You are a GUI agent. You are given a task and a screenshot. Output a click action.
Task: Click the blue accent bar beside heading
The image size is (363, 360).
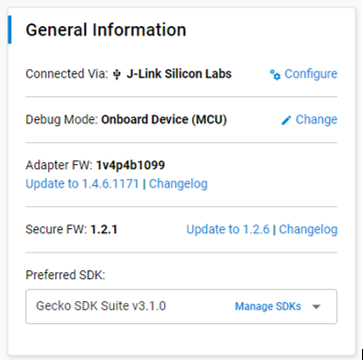point(10,29)
